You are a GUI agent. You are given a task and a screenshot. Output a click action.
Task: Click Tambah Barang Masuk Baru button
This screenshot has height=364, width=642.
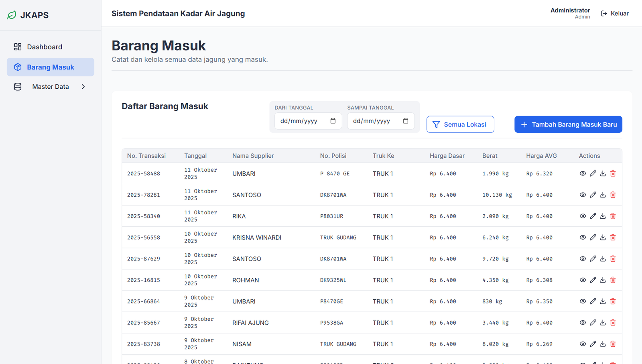568,124
